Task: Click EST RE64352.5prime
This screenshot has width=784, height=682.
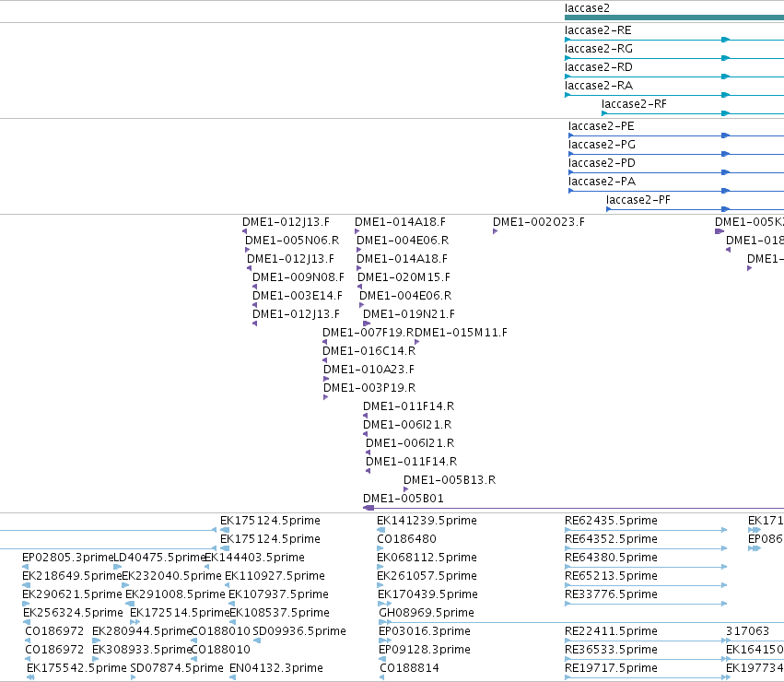Action: [611, 539]
